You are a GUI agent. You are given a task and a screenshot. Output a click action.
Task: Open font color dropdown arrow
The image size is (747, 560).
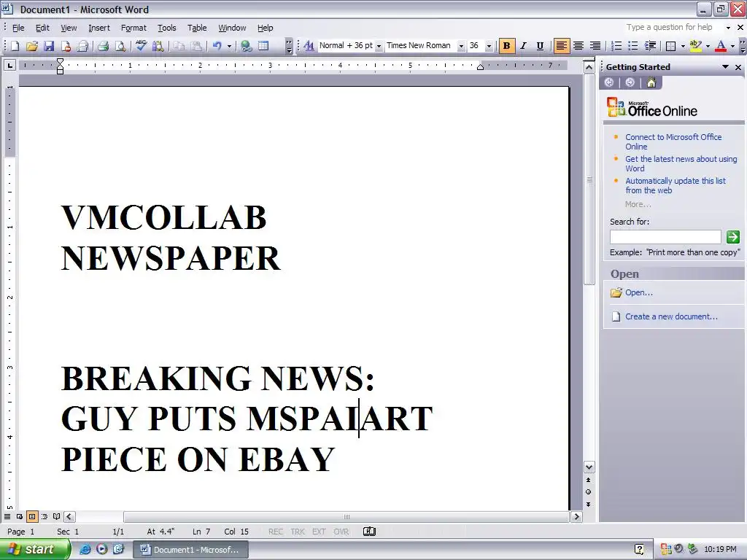732,46
